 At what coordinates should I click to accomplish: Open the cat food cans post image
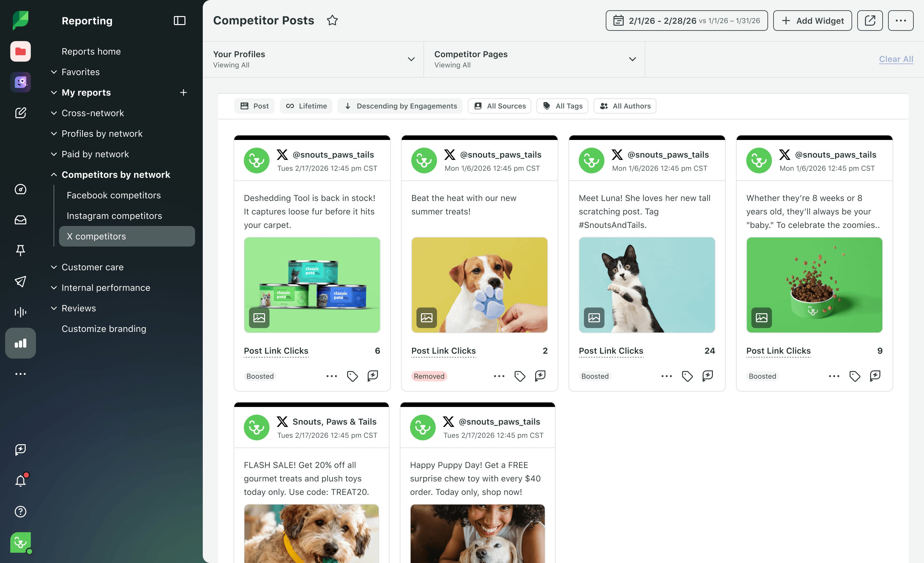(x=312, y=285)
